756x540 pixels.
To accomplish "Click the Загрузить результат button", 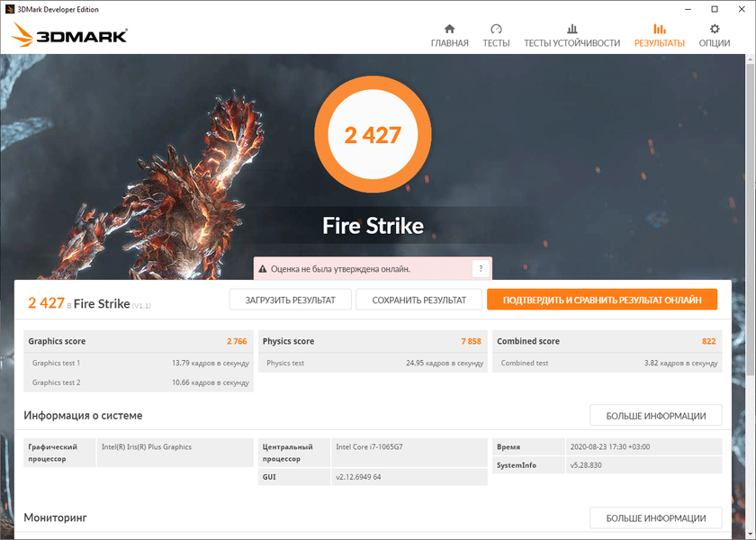I will tap(290, 300).
